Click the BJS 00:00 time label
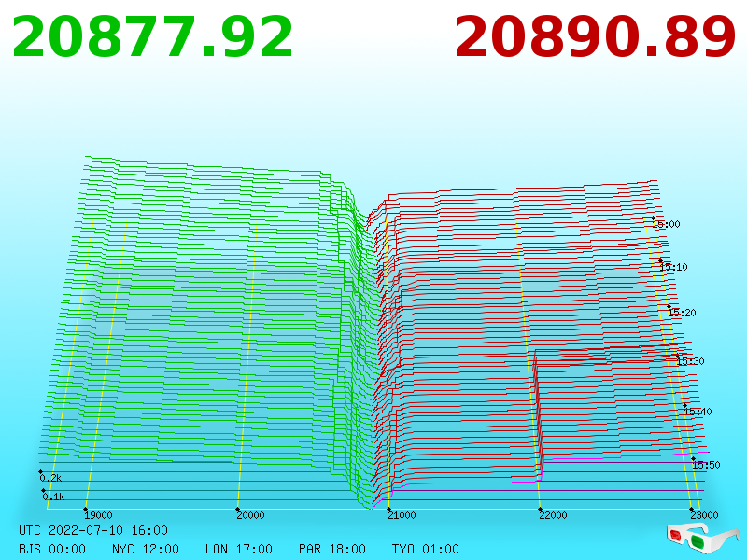Viewport: 747px width, 560px height. (52, 549)
